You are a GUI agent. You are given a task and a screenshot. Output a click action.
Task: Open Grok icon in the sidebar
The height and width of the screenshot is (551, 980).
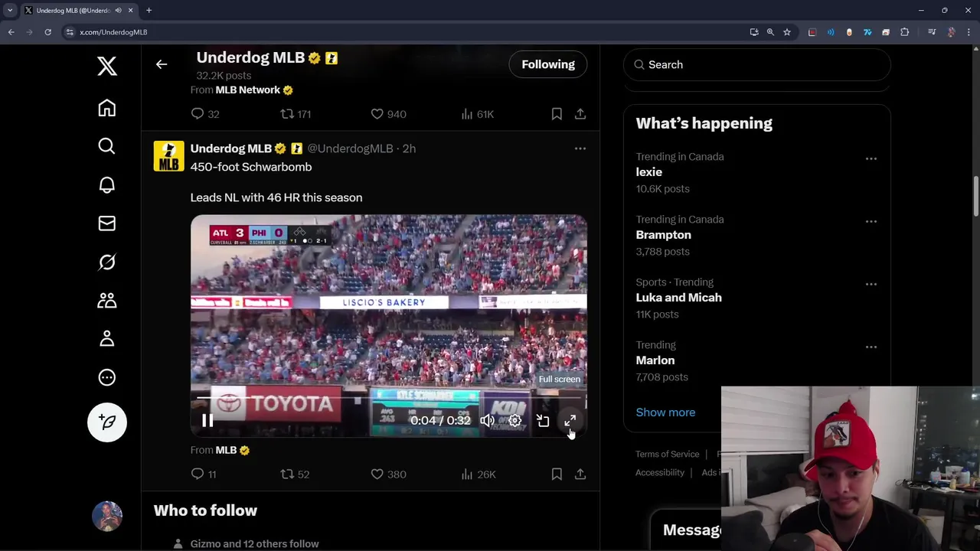[107, 262]
